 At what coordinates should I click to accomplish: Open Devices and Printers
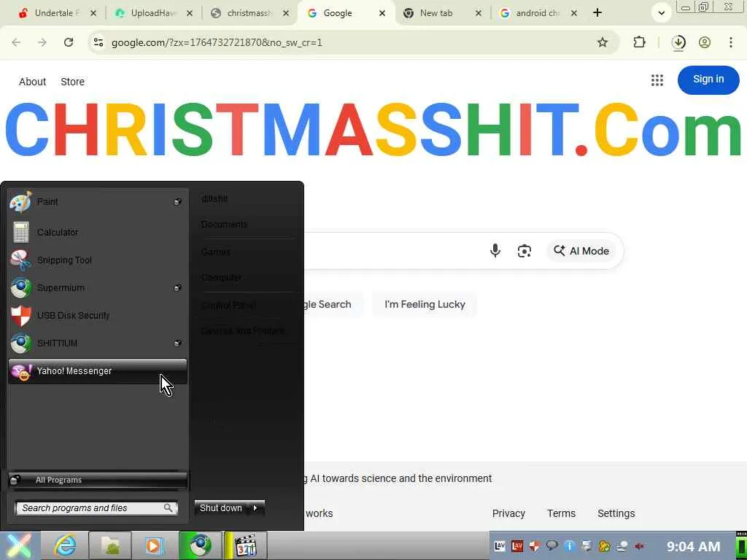click(x=243, y=330)
